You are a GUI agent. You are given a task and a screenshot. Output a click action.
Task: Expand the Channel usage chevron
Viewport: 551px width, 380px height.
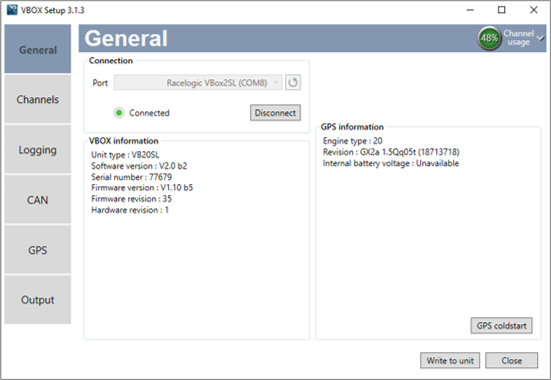tap(540, 38)
